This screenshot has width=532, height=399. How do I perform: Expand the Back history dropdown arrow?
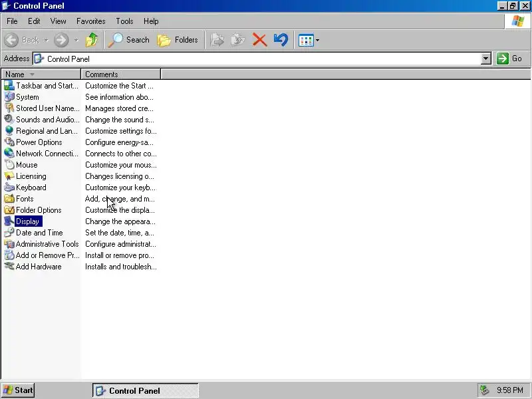coord(46,40)
